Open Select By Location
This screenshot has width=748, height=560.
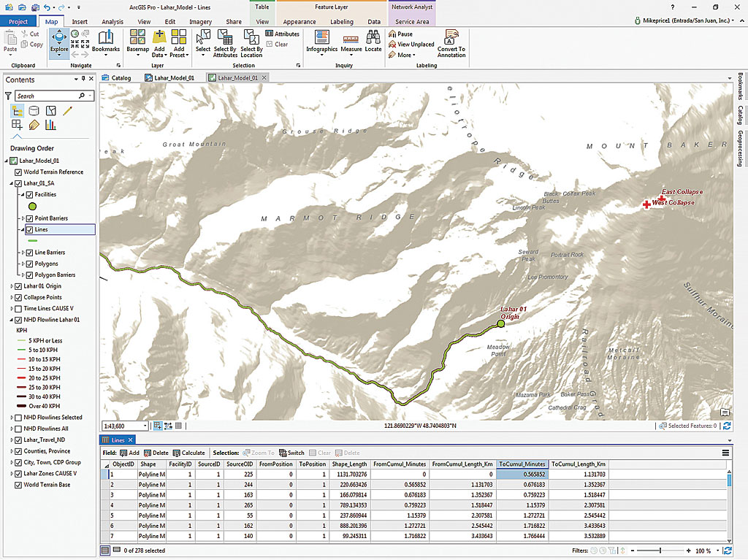pyautogui.click(x=251, y=38)
